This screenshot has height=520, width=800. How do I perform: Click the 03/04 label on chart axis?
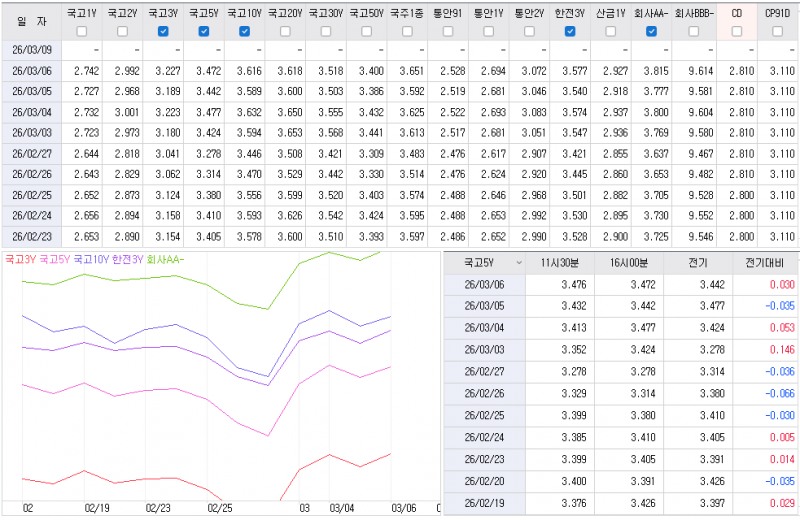click(x=341, y=508)
